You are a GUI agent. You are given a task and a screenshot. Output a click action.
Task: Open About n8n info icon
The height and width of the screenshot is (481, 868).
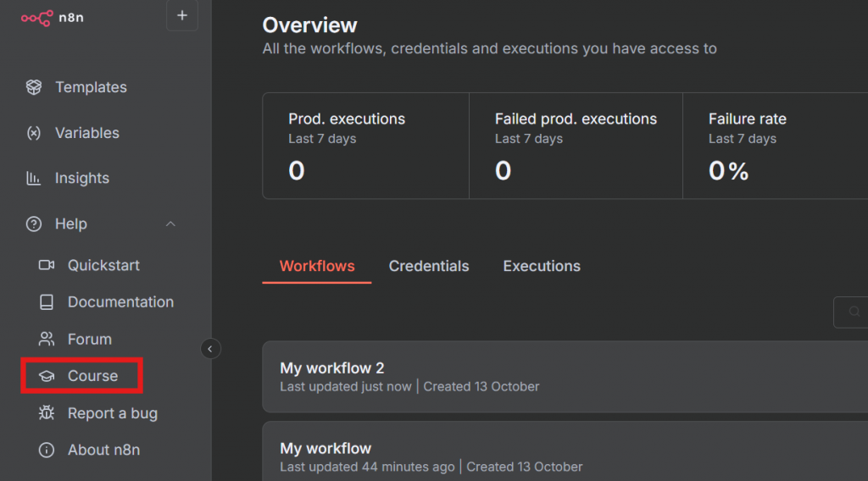point(47,450)
